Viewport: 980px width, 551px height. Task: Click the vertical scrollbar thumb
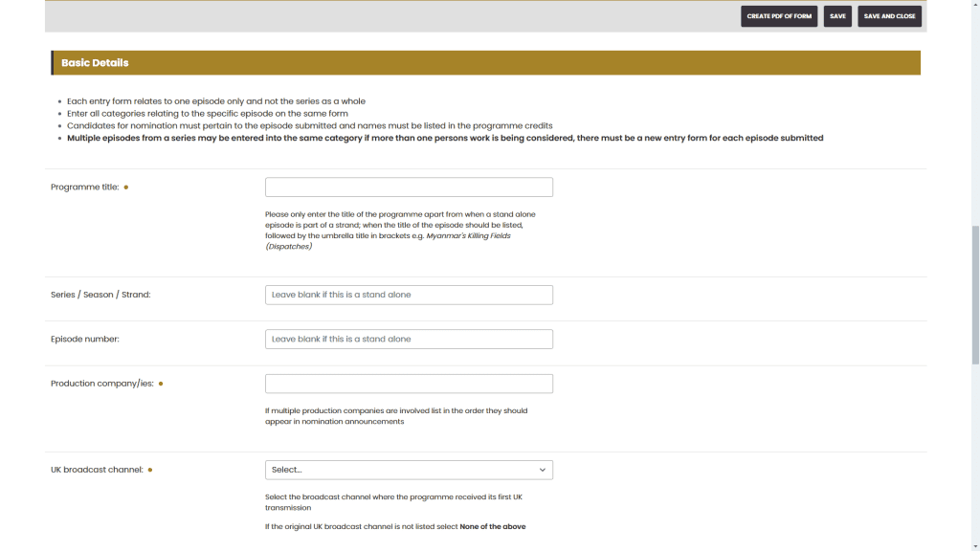[x=974, y=295]
